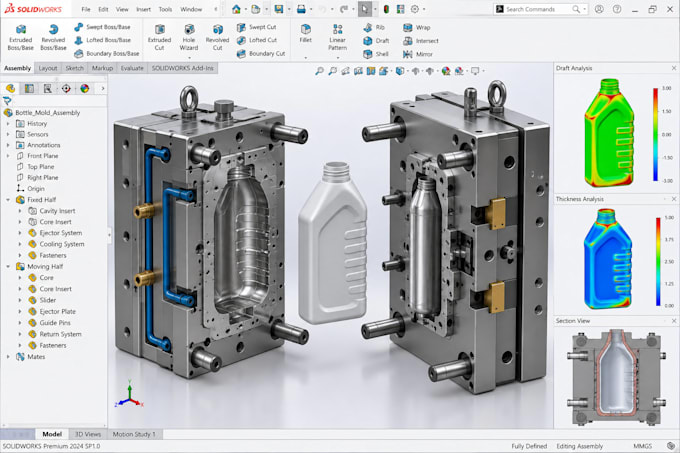680x453 pixels.
Task: Open the Hole Wizard tool
Action: 189,38
